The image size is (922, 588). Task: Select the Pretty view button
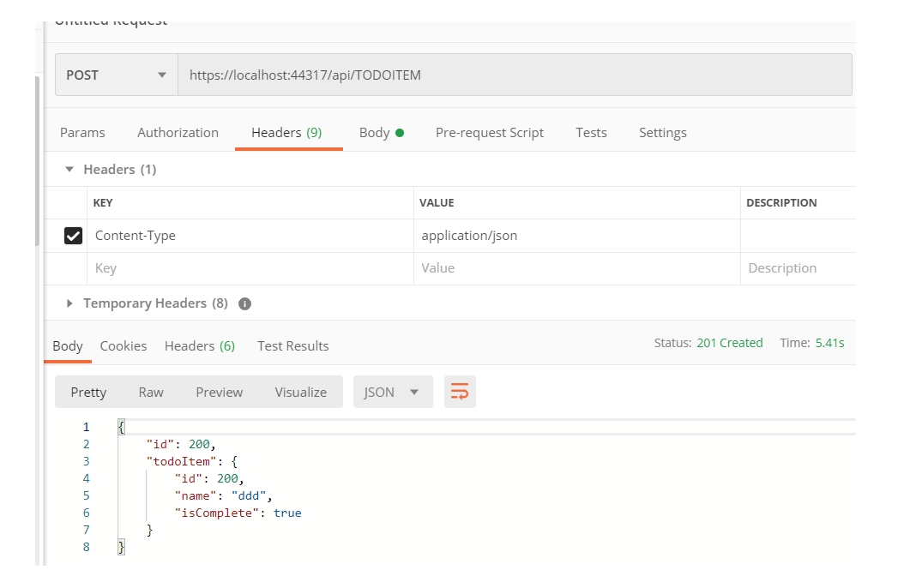(89, 393)
